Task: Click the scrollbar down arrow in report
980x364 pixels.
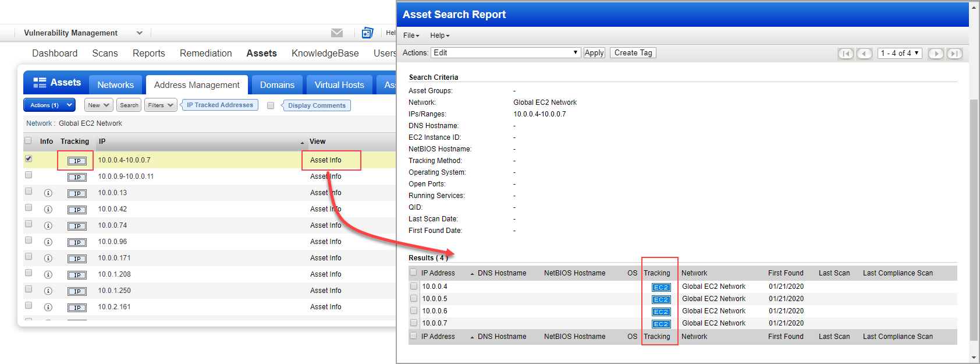Action: [974, 358]
